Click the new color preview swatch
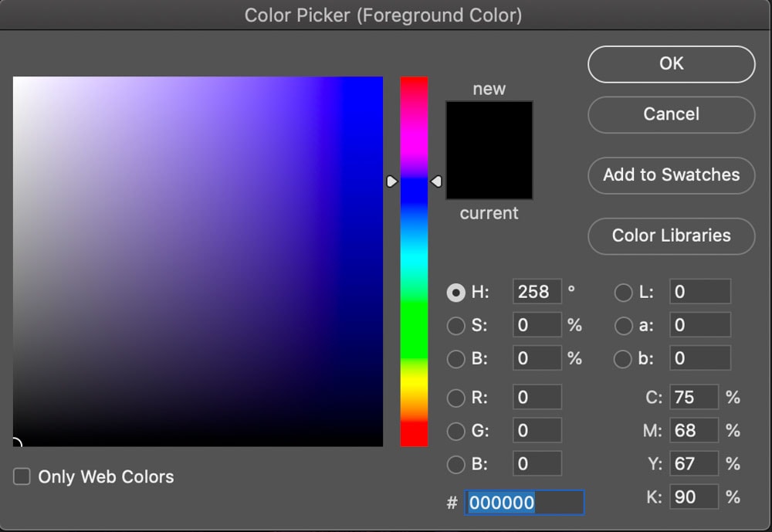The height and width of the screenshot is (532, 772). click(x=489, y=126)
